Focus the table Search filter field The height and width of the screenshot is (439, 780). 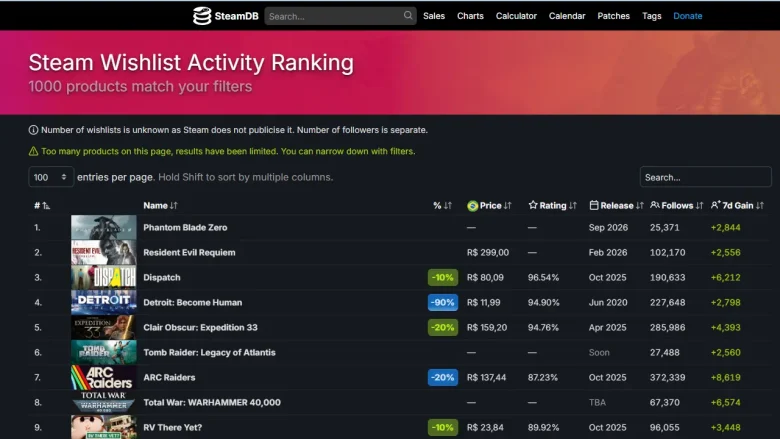pos(705,177)
